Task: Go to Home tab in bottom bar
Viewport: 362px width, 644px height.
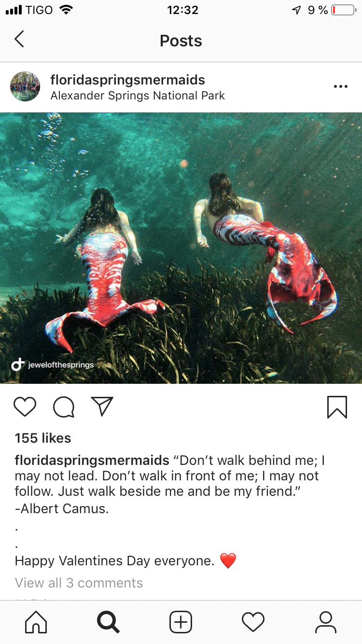Action: [x=36, y=622]
